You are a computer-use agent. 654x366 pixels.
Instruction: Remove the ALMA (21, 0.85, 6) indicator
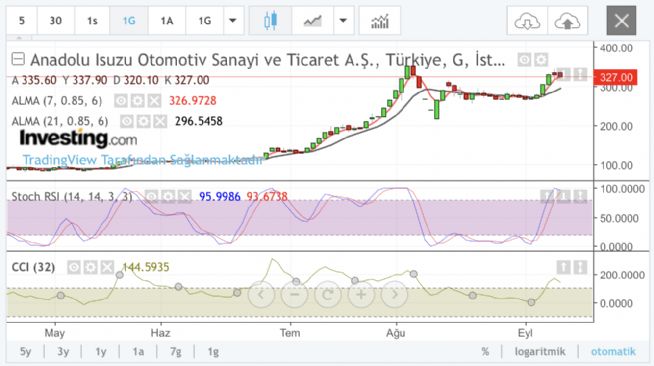click(x=160, y=121)
